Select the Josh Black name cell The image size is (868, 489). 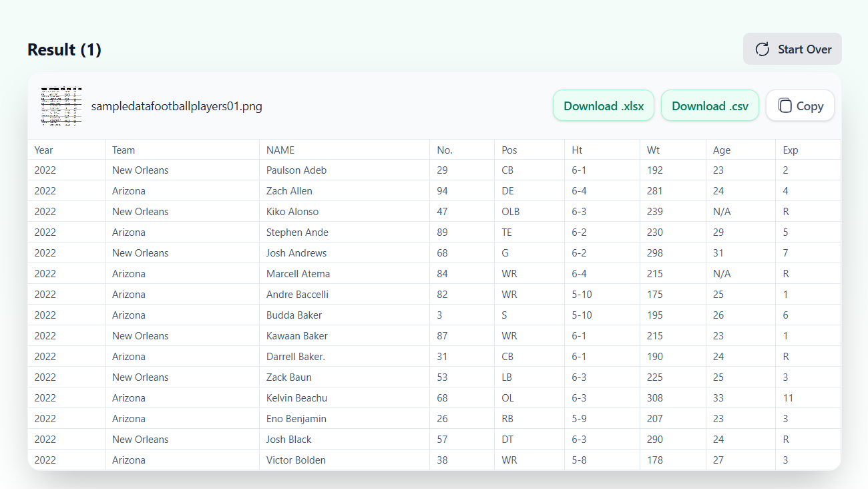tap(345, 440)
